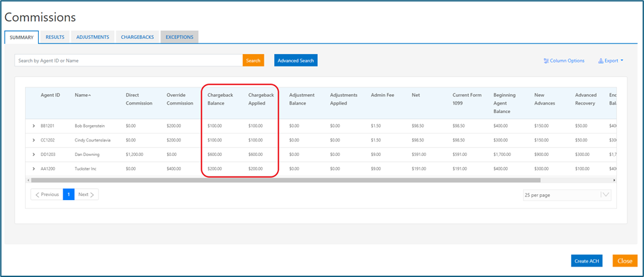Switch to the Adjustments tab
Image resolution: width=644 pixels, height=277 pixels.
pyautogui.click(x=92, y=37)
